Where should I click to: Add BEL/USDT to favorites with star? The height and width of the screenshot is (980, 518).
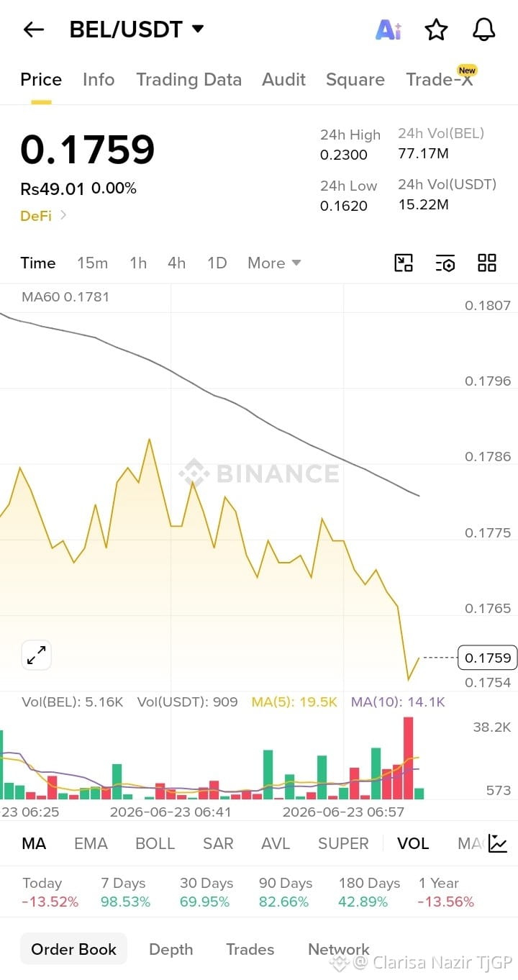click(436, 30)
